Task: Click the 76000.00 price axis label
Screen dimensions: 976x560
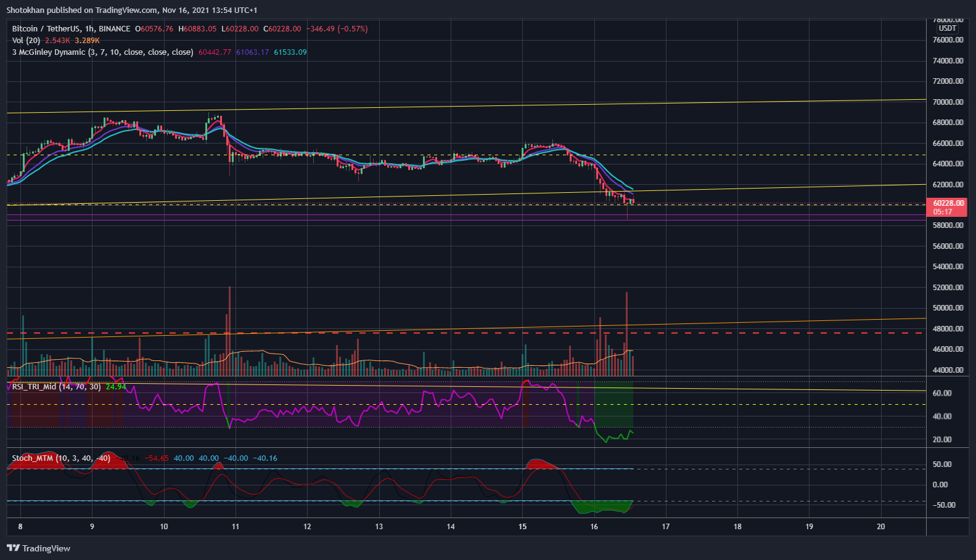Action: point(948,40)
